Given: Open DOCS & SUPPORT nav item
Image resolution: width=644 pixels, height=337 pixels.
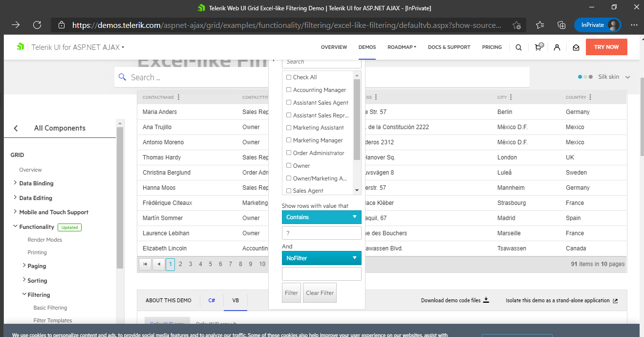Looking at the screenshot, I should (x=449, y=47).
